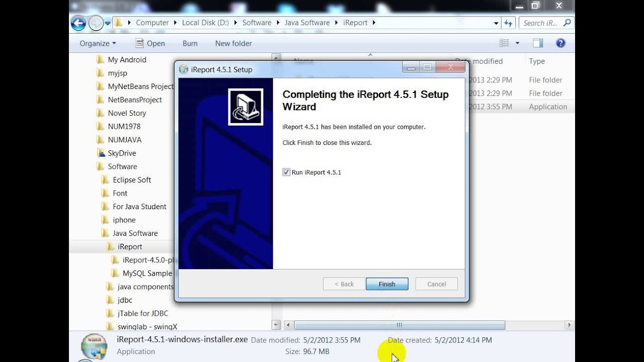Screen dimensions: 644x362
Task: Open Explorer help with the question mark
Action: pos(560,43)
